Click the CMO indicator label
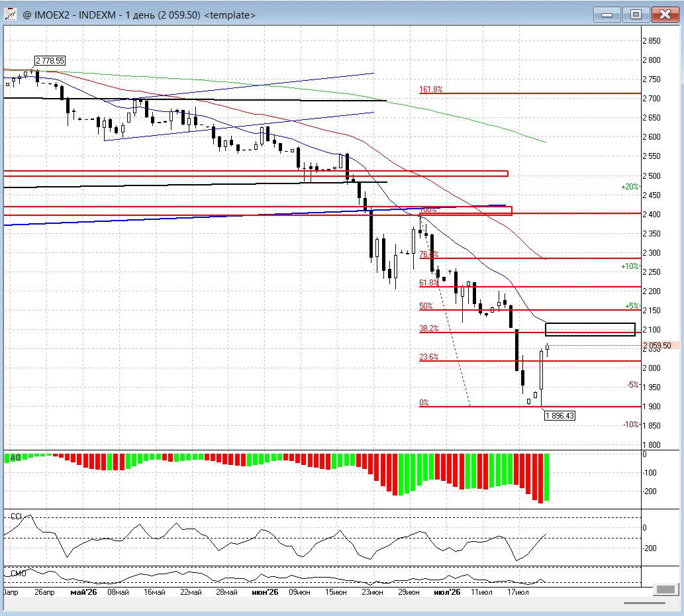 pos(19,573)
